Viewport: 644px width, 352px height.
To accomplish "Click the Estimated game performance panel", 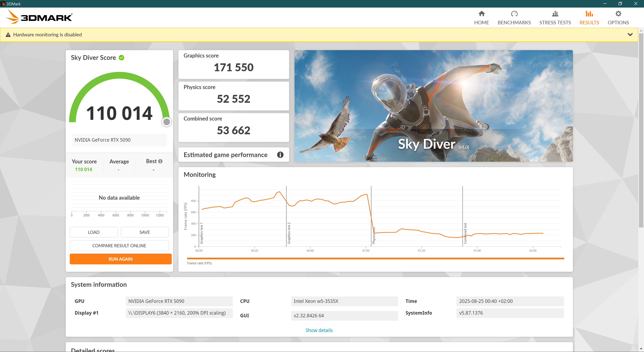I will tap(233, 155).
